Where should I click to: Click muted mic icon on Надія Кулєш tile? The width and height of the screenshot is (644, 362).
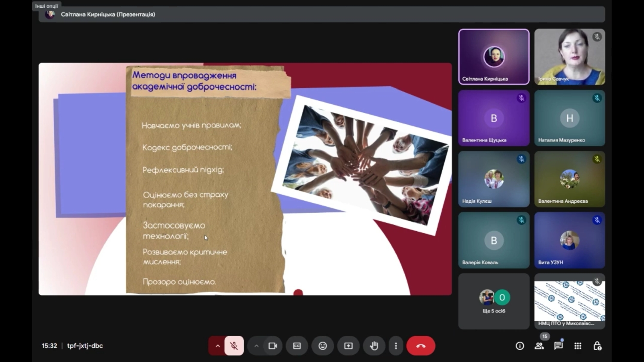pyautogui.click(x=521, y=159)
